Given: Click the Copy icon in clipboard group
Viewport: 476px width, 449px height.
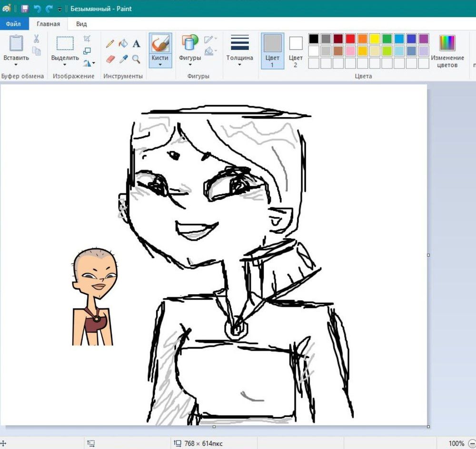Looking at the screenshot, I should coord(37,50).
